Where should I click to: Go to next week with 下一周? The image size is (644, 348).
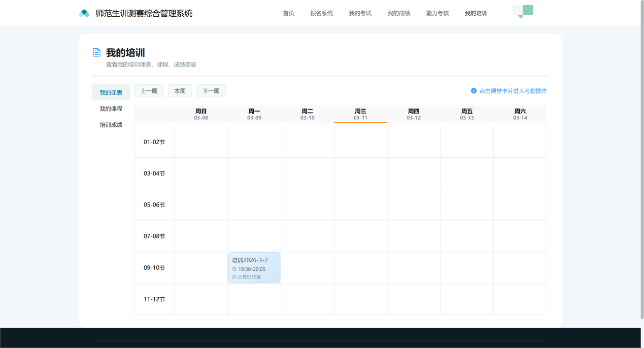click(211, 91)
